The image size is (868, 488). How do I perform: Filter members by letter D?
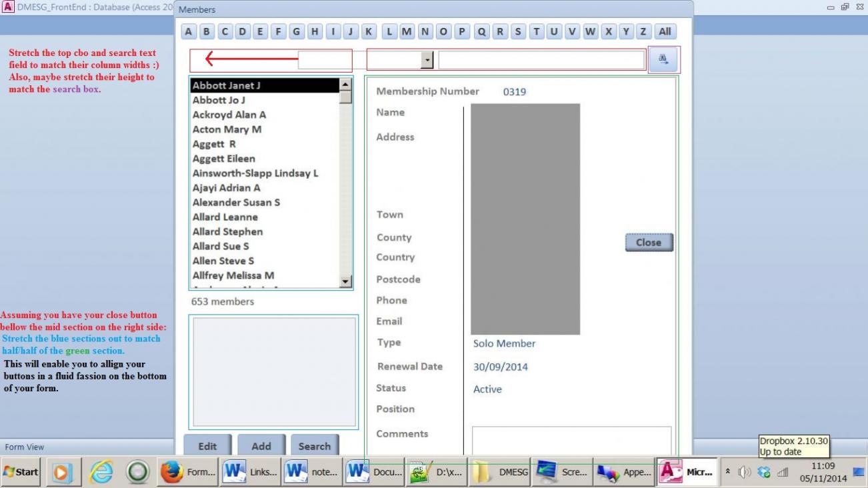[242, 31]
